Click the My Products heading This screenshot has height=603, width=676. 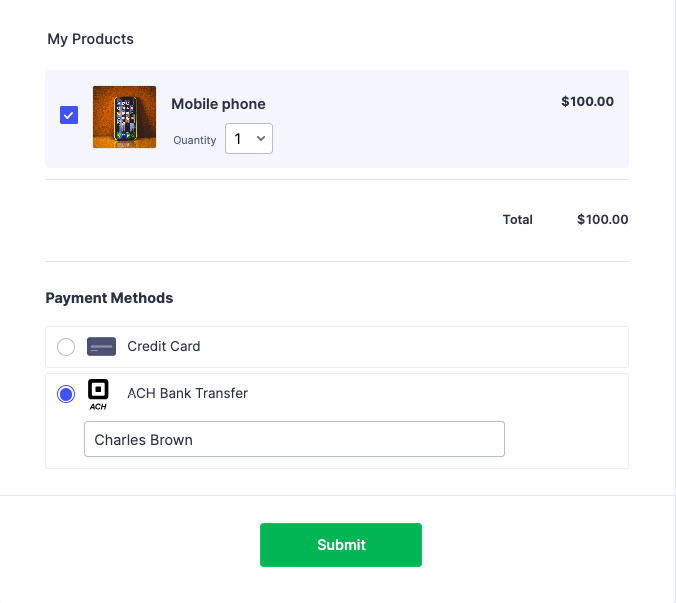(x=90, y=39)
